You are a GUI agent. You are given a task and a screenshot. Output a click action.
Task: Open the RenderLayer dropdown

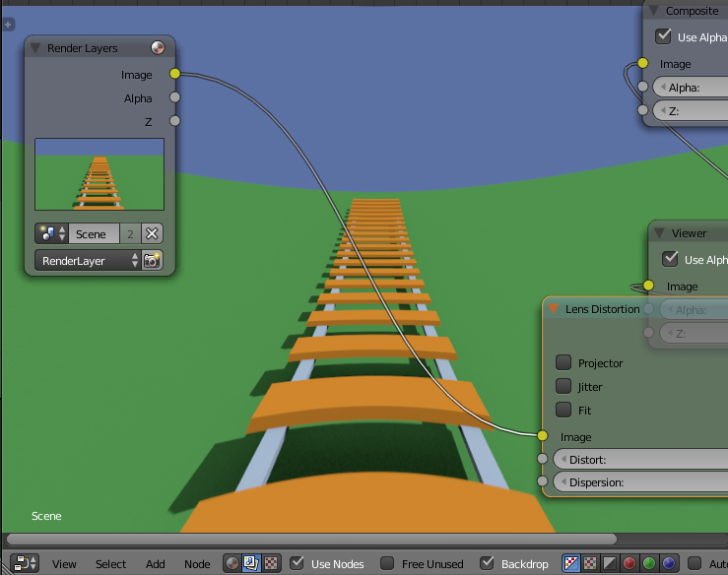[88, 260]
